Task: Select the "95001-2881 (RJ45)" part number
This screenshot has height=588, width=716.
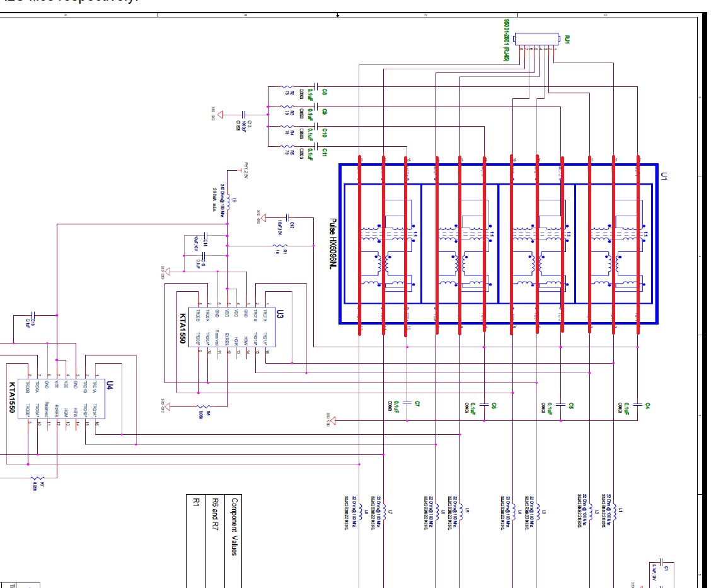Action: [x=506, y=40]
